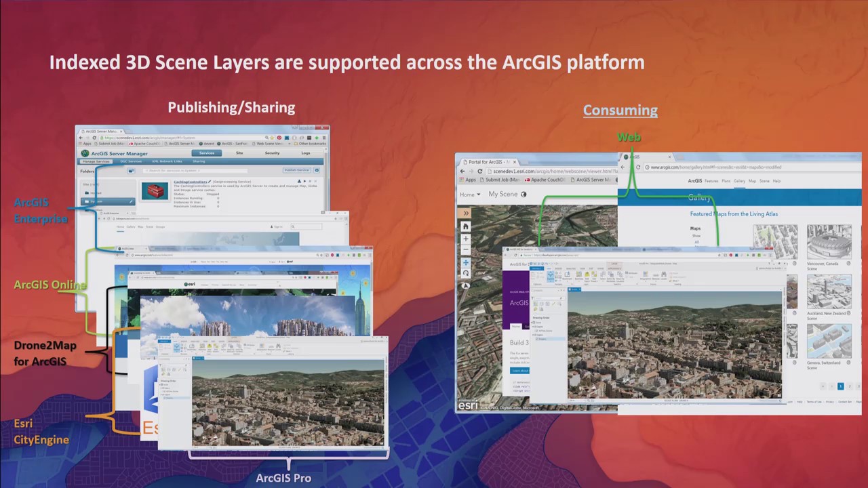Click the compass icon in the scene viewer
The width and height of the screenshot is (868, 488).
point(466,285)
